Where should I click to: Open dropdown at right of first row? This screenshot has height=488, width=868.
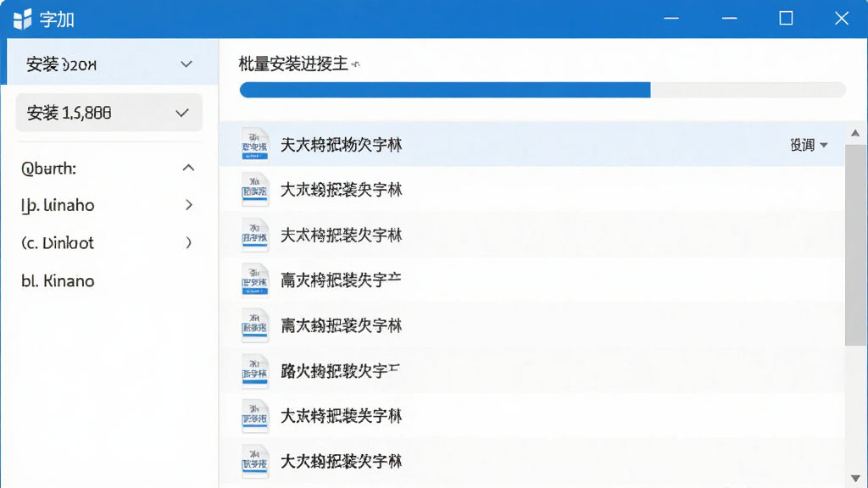(x=809, y=145)
